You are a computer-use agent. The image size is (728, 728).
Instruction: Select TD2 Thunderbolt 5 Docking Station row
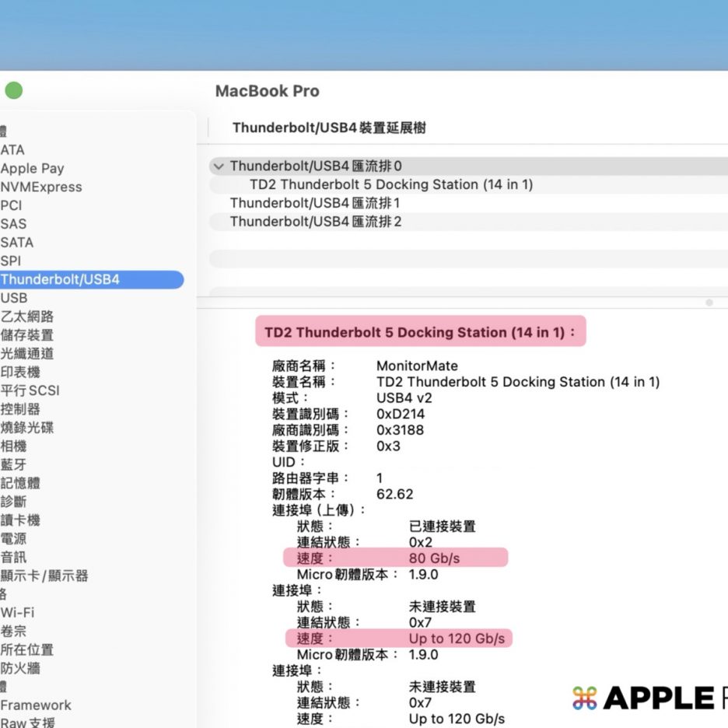click(x=390, y=185)
